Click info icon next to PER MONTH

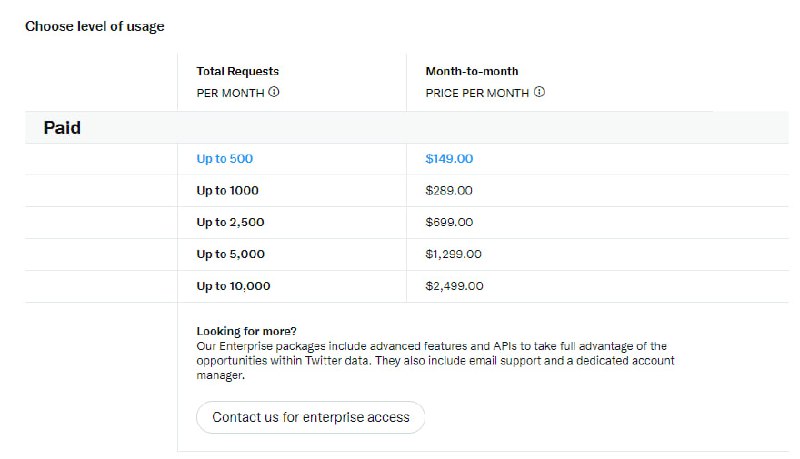pos(274,92)
